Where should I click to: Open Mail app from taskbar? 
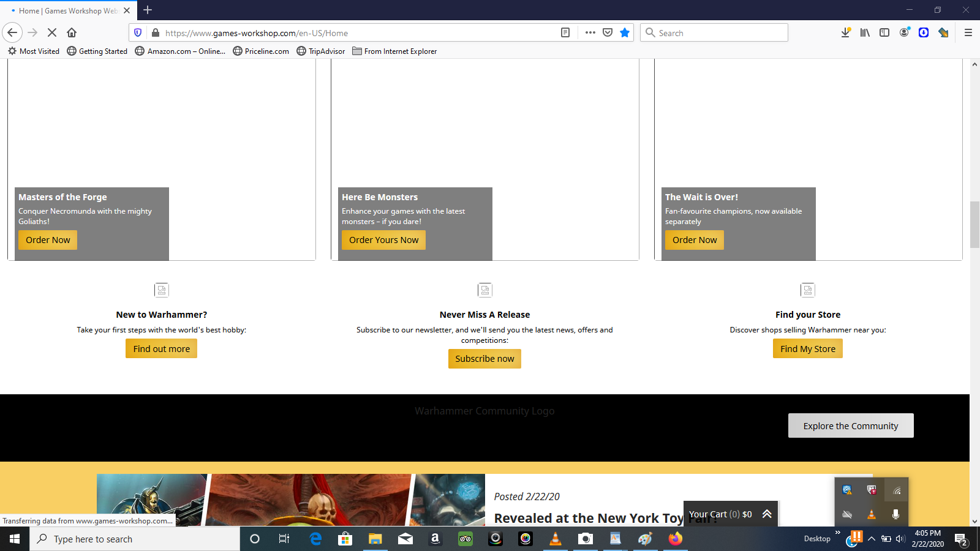click(405, 539)
